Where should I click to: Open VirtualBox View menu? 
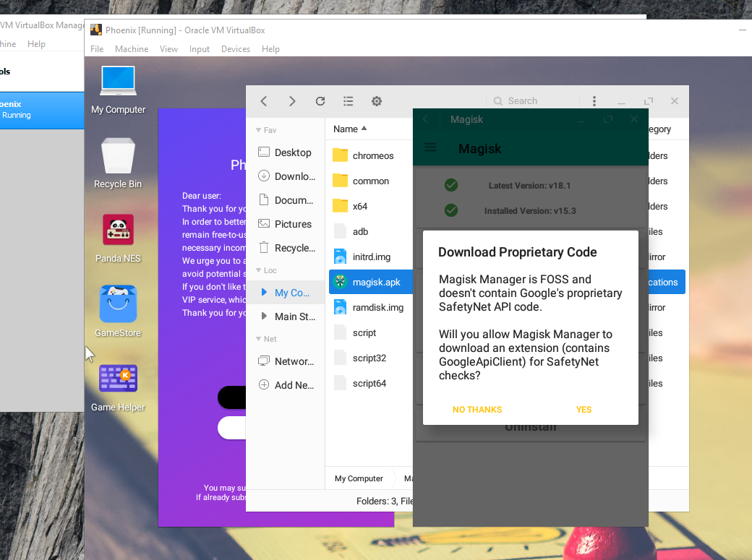point(168,49)
